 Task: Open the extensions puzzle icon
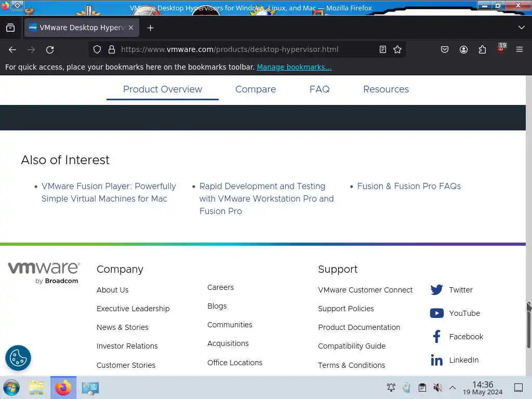(482, 49)
